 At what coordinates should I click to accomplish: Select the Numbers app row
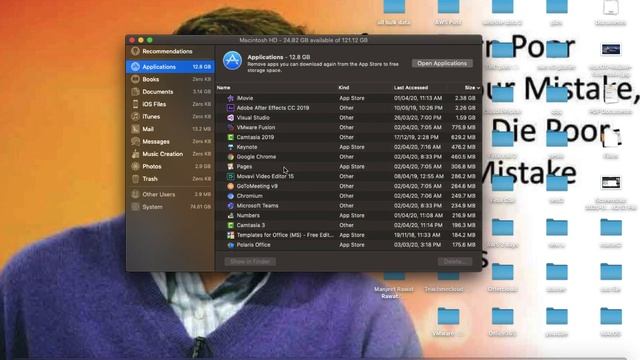348,216
